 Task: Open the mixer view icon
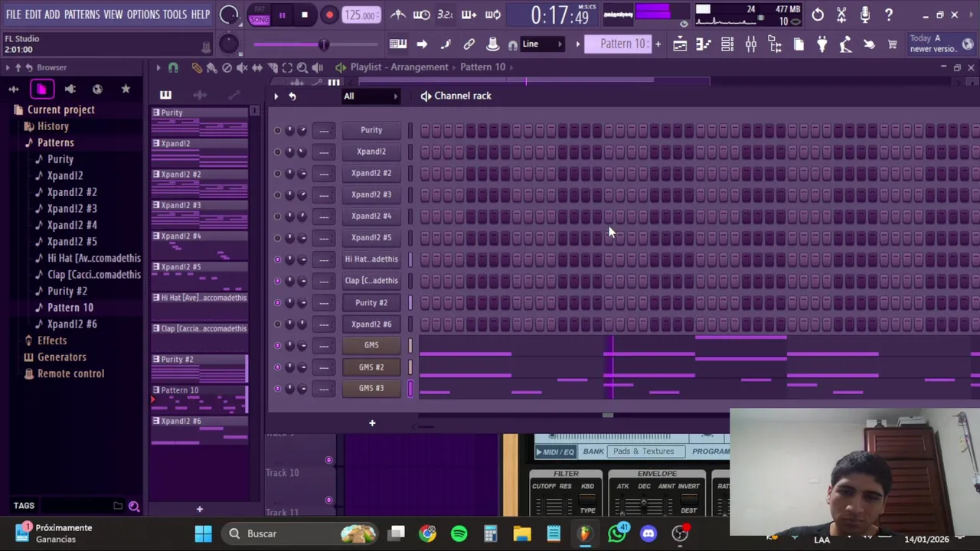[x=751, y=44]
